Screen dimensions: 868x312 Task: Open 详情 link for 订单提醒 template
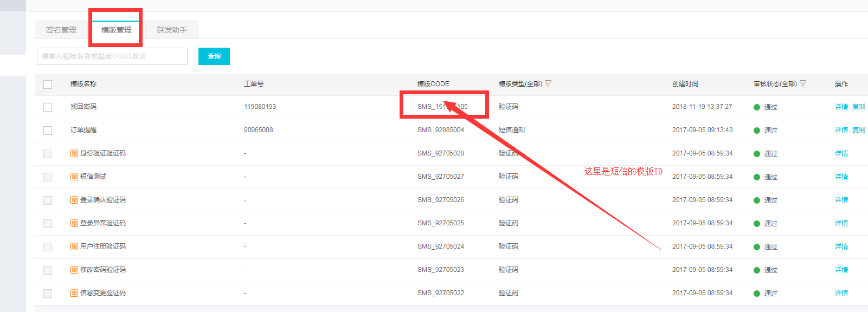click(841, 130)
